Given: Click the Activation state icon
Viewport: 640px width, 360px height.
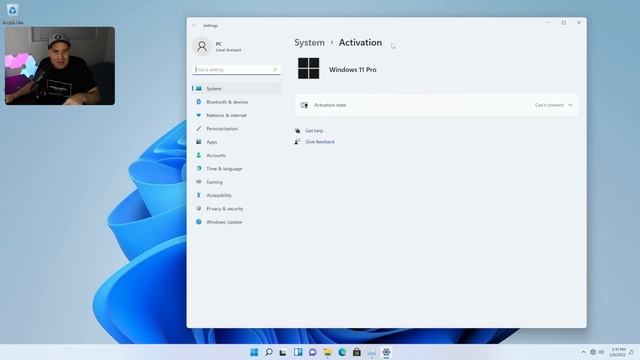Looking at the screenshot, I should click(304, 105).
